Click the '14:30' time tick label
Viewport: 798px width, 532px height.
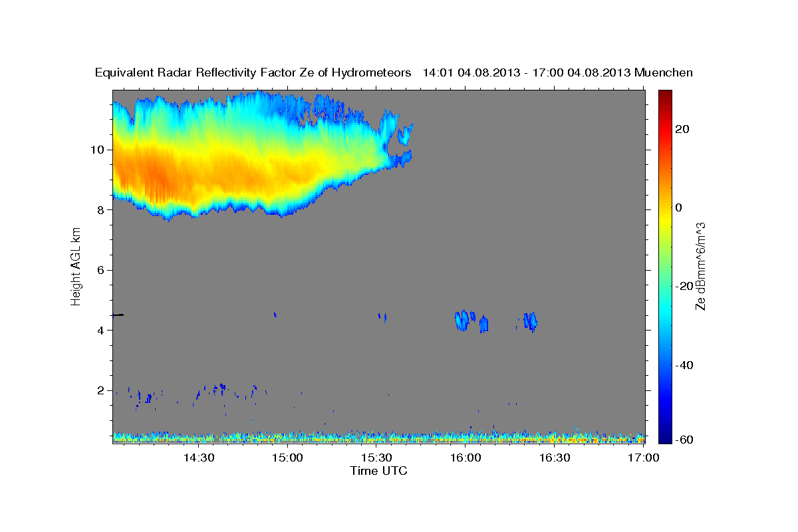198,458
